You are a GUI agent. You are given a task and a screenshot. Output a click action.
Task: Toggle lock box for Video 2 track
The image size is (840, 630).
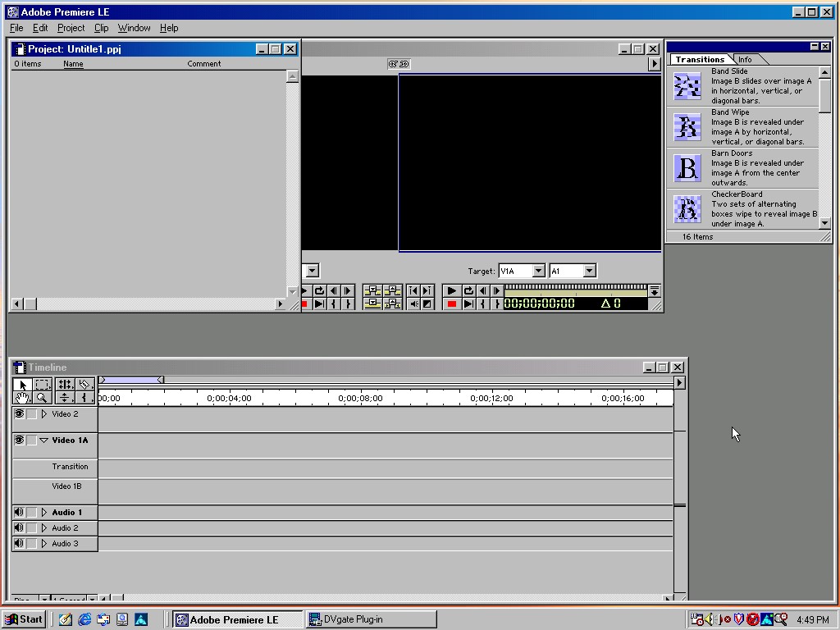(x=32, y=413)
